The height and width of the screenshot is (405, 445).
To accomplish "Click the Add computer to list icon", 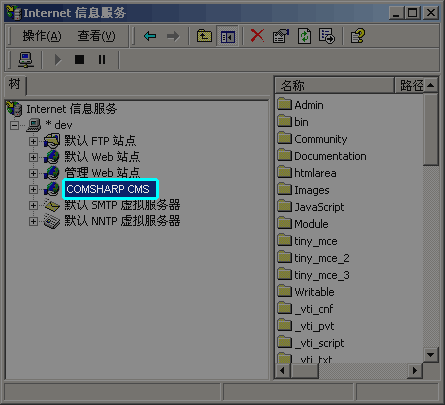I will pyautogui.click(x=26, y=60).
